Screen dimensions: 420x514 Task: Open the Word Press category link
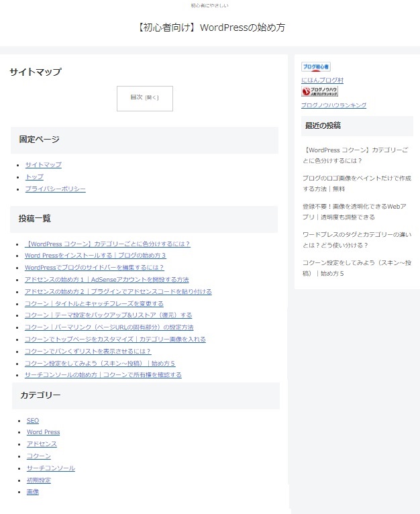click(x=44, y=432)
